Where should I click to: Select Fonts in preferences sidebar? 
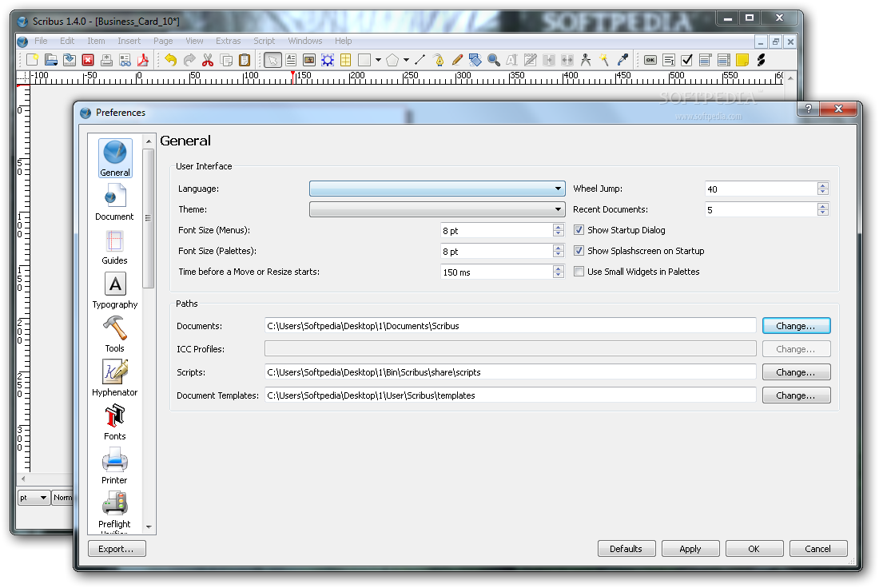click(114, 423)
